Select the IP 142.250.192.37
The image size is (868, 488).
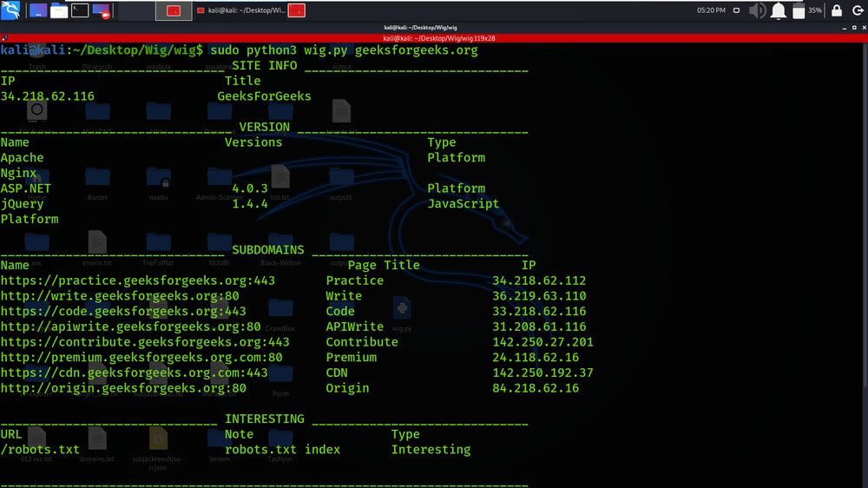click(542, 373)
